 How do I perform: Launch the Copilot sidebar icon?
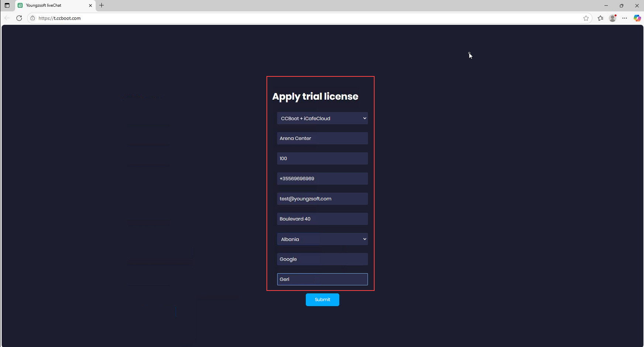coord(637,18)
